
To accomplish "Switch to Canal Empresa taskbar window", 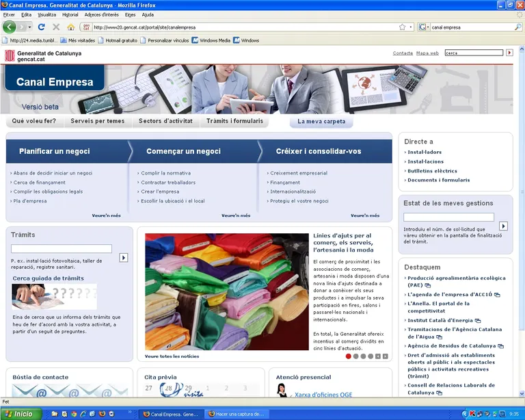I will pyautogui.click(x=171, y=415).
